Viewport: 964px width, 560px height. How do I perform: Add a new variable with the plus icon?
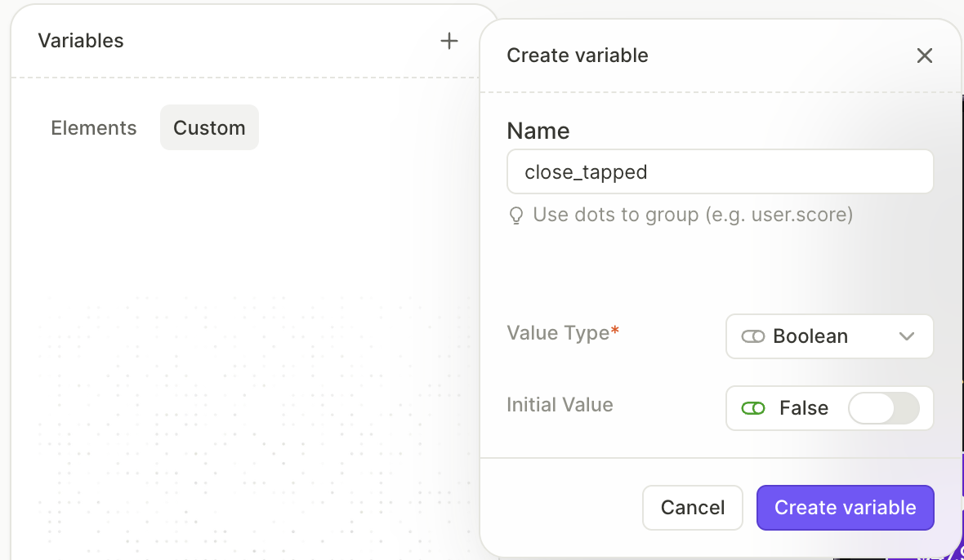coord(449,41)
